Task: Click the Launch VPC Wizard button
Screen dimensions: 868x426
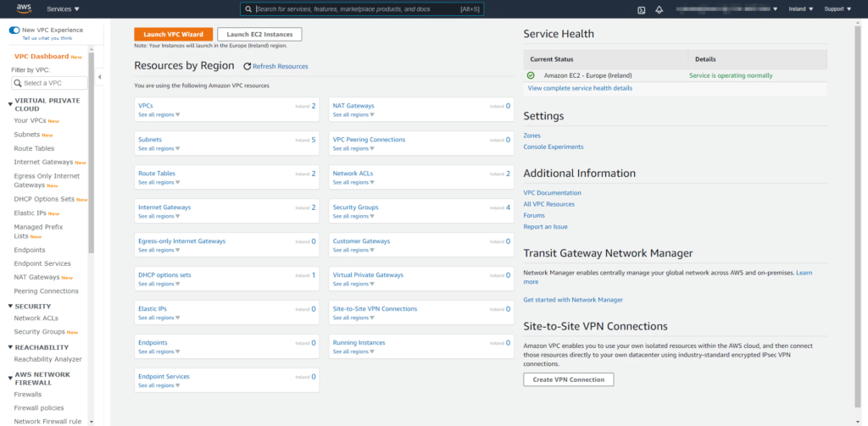Action: (173, 35)
